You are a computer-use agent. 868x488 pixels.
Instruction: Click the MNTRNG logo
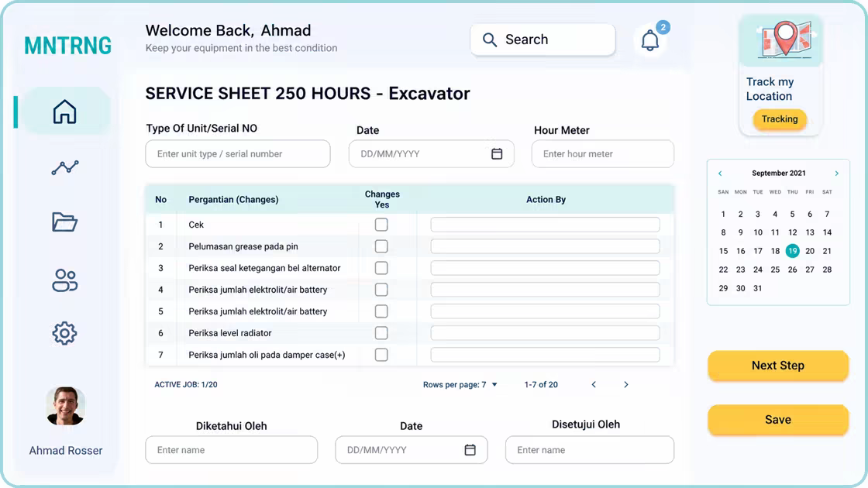pos(68,46)
